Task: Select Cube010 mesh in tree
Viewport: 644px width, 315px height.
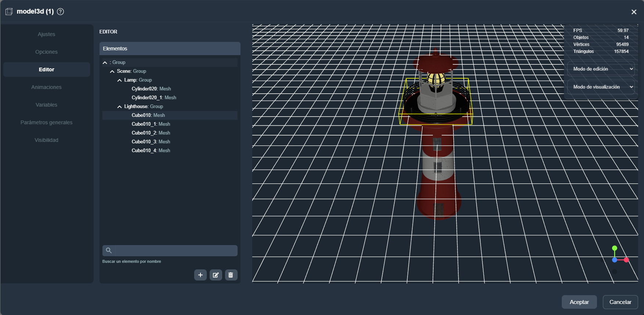Action: click(148, 115)
